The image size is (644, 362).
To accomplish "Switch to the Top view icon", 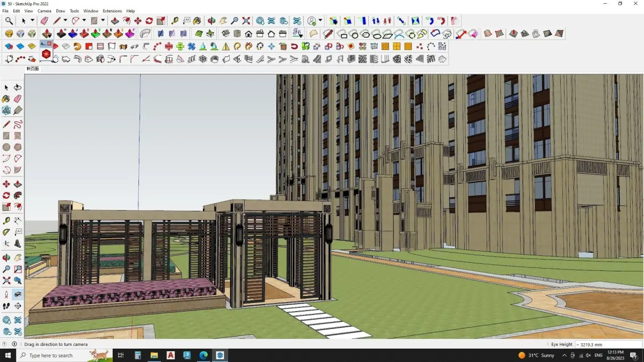I will click(x=237, y=33).
